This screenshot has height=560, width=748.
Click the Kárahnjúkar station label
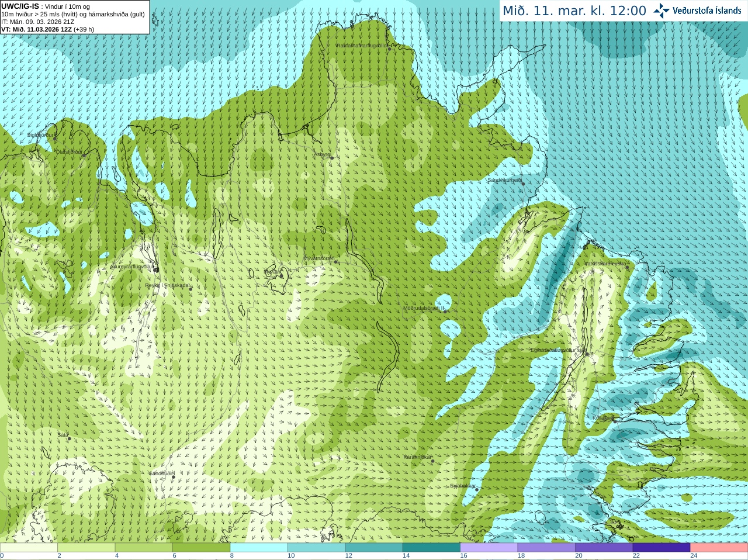[417, 457]
